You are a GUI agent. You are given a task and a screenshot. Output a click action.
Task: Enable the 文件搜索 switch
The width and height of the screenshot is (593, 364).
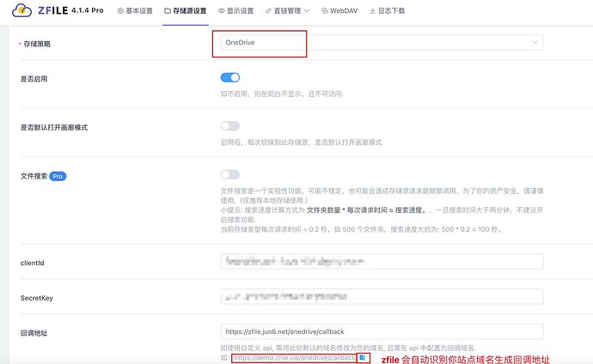pyautogui.click(x=230, y=174)
